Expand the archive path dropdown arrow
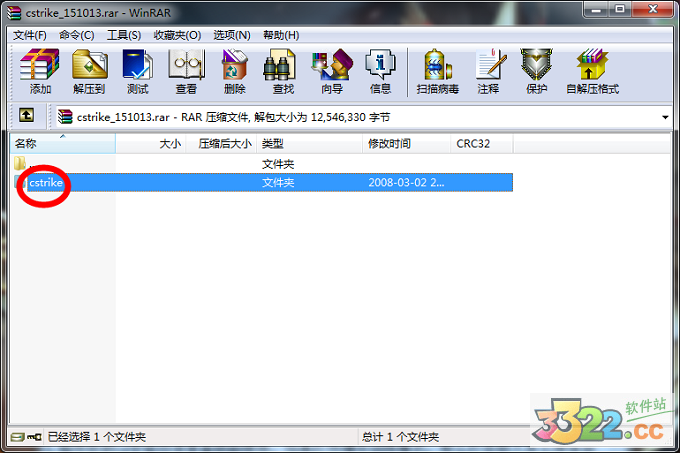The width and height of the screenshot is (680, 453). click(x=666, y=117)
